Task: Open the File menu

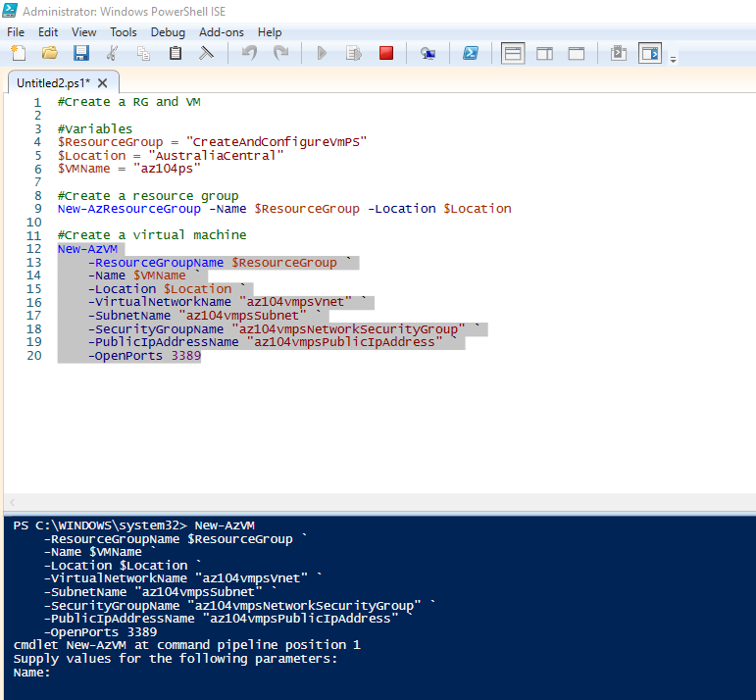Action: (16, 32)
